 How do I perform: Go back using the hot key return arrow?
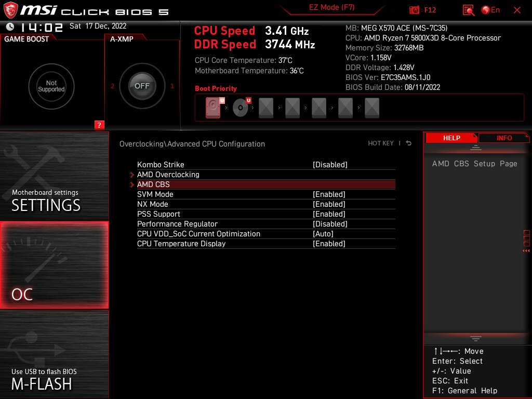[408, 143]
